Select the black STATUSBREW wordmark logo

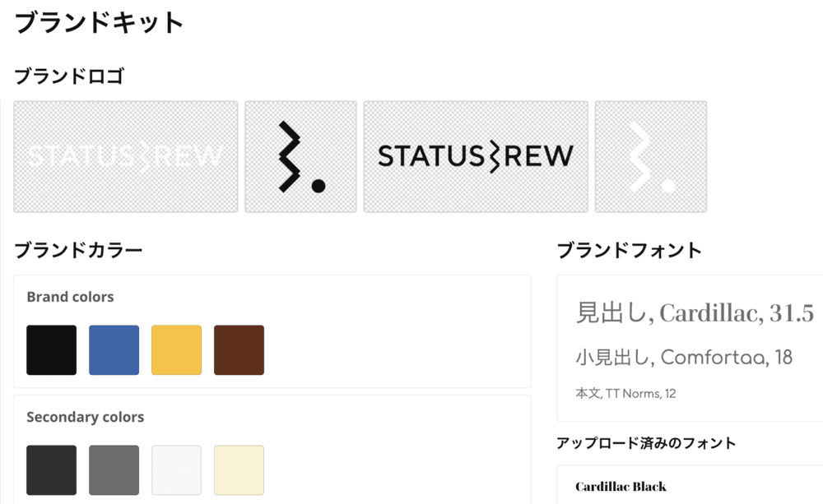pos(476,156)
